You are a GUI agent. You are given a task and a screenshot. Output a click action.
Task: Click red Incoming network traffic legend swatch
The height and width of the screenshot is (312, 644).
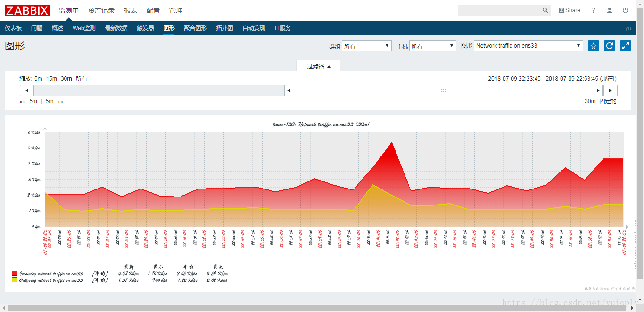click(14, 273)
